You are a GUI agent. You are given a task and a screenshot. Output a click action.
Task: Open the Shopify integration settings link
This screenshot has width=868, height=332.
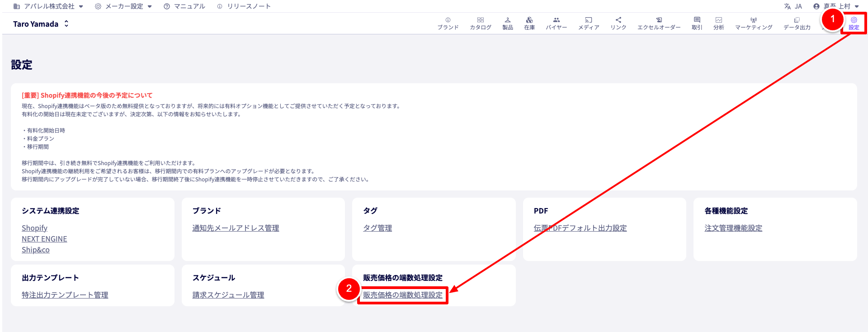coord(34,228)
